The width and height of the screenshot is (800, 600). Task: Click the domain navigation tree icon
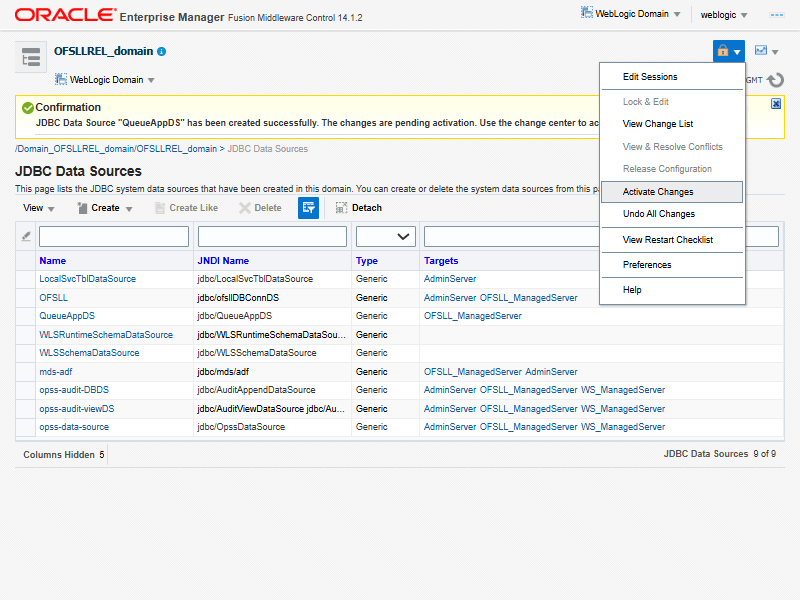pos(31,59)
